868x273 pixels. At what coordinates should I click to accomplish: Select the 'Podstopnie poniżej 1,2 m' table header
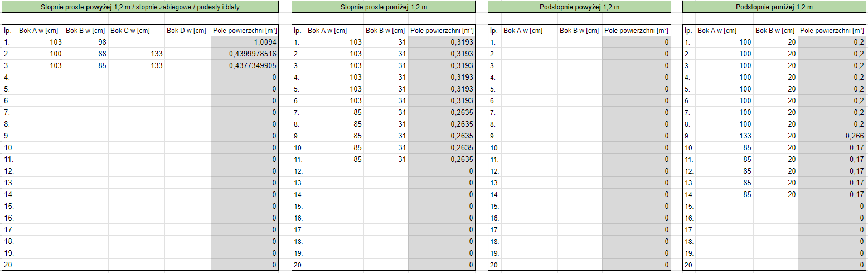point(774,7)
